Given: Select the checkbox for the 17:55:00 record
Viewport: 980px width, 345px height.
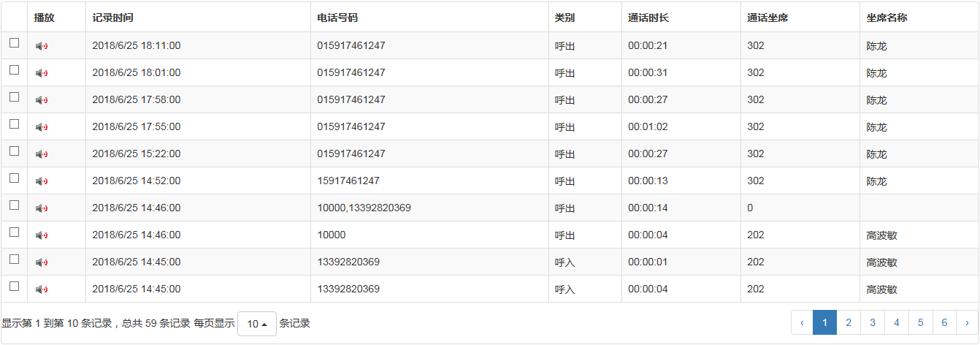Looking at the screenshot, I should coord(14,124).
